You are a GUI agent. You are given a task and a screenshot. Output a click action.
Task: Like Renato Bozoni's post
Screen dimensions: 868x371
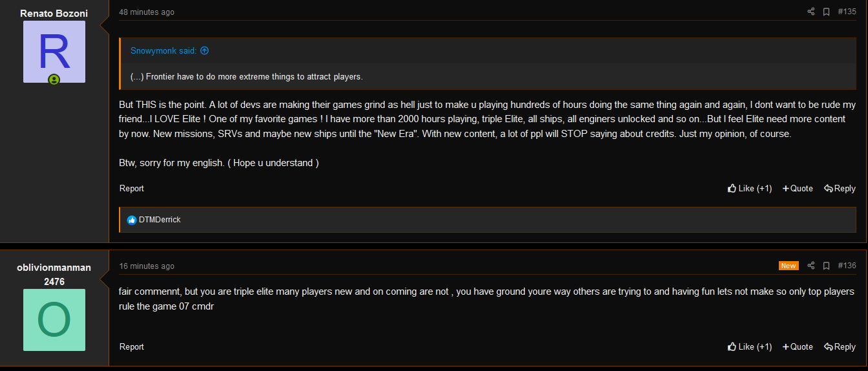click(750, 189)
